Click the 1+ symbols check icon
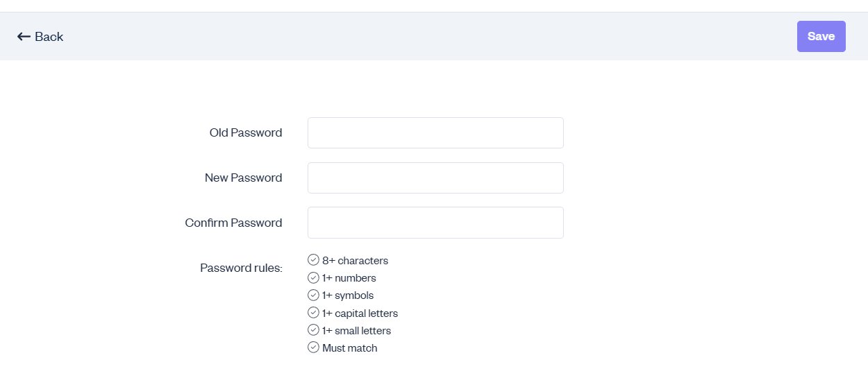868x378 pixels. [313, 295]
